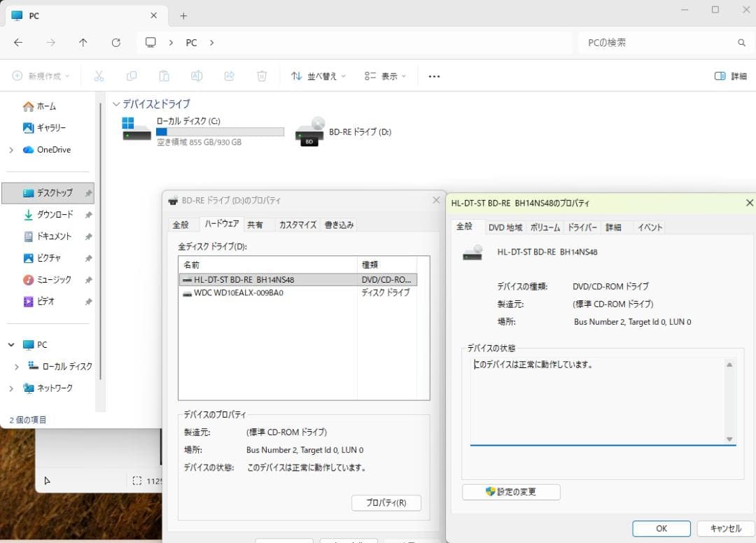Viewport: 756px width, 543px height.
Task: Expand the OneDrive tree node
Action: 12,150
